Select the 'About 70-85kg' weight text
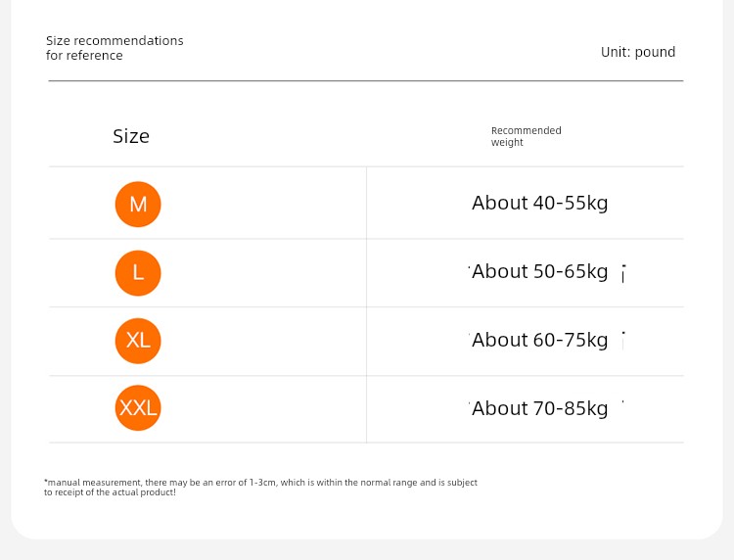This screenshot has height=560, width=734. click(539, 409)
